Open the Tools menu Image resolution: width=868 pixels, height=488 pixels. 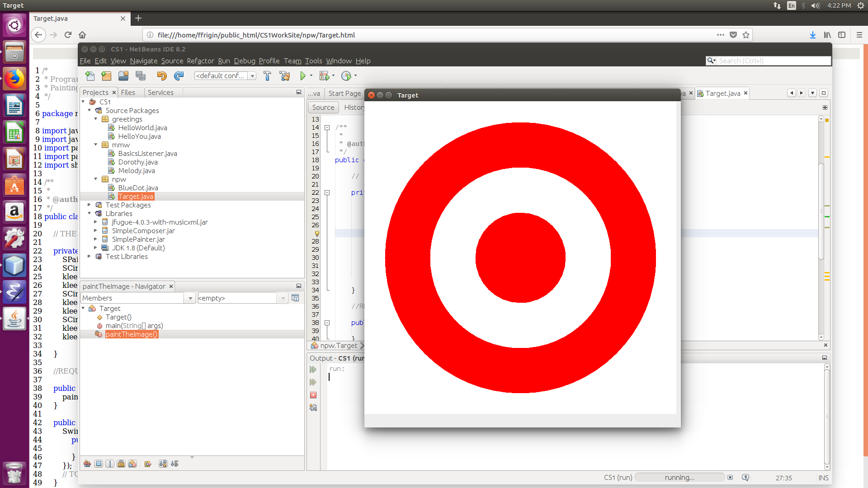click(x=313, y=61)
